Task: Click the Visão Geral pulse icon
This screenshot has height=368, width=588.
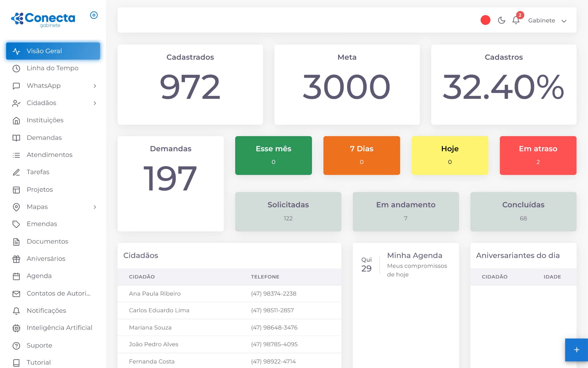Action: pyautogui.click(x=16, y=51)
